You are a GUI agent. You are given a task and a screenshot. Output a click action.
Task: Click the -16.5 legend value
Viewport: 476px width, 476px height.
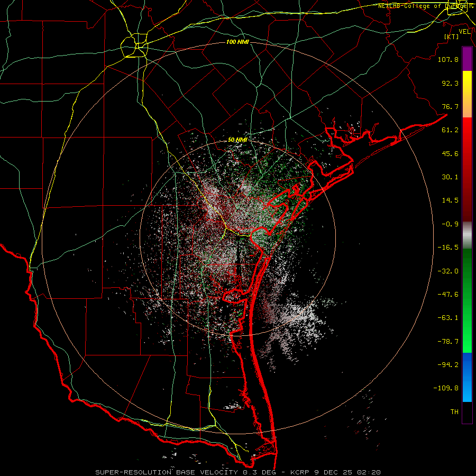pyautogui.click(x=448, y=248)
